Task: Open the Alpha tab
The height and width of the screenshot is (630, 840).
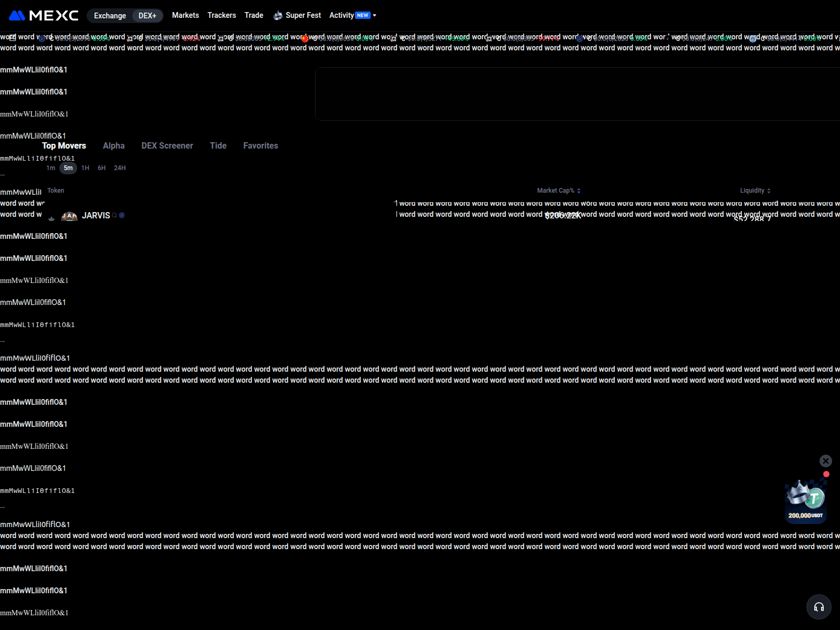Action: coord(113,146)
